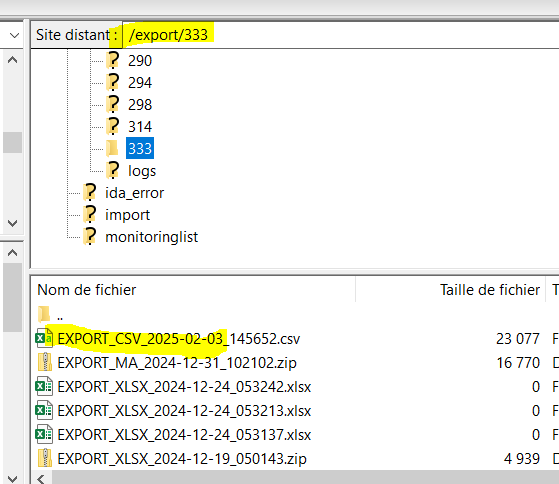Click the parent folder icon labeled '..'

pos(44,314)
